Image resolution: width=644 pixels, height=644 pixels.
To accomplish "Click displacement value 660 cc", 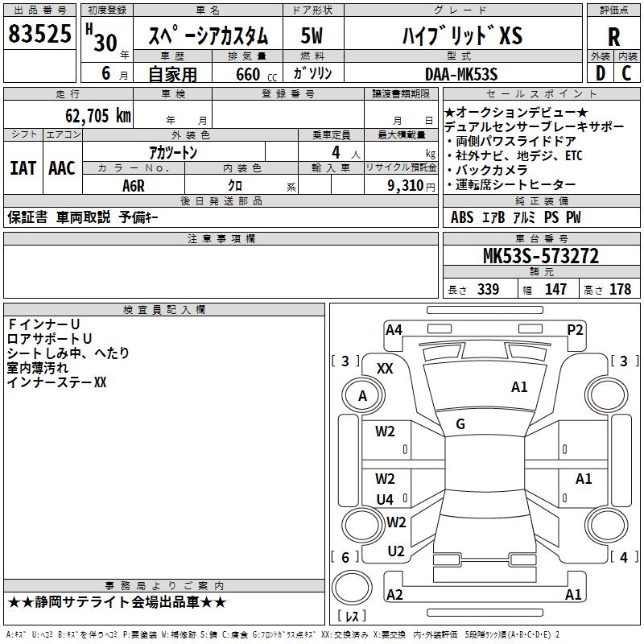I will [256, 75].
